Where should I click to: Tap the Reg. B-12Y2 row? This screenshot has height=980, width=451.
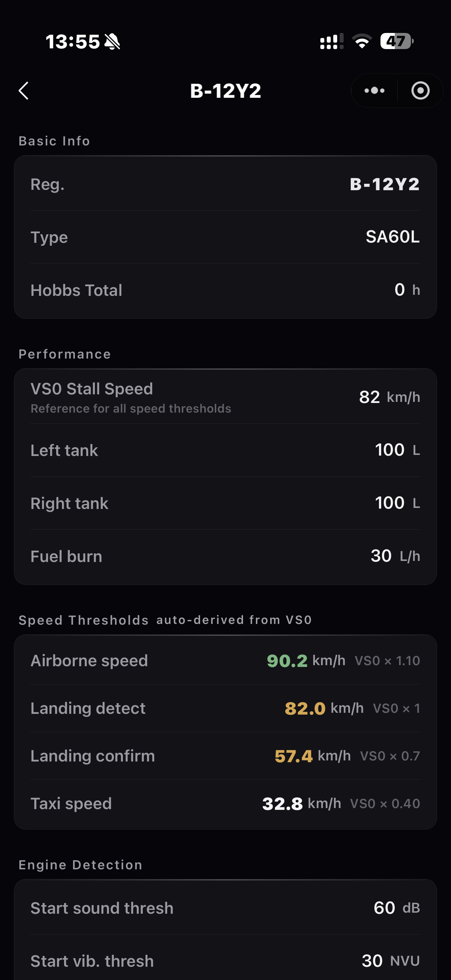[x=225, y=184]
